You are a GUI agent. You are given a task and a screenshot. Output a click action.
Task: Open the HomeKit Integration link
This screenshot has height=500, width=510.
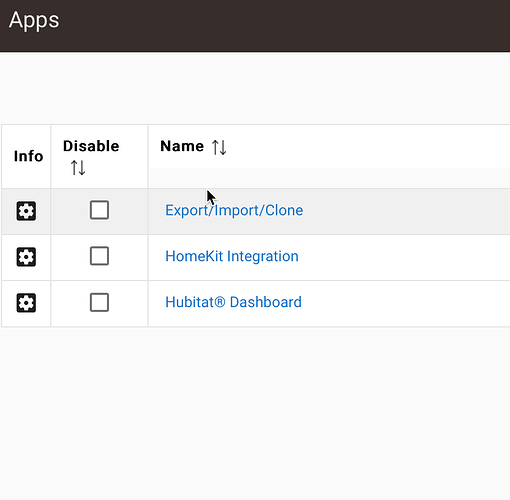(232, 256)
